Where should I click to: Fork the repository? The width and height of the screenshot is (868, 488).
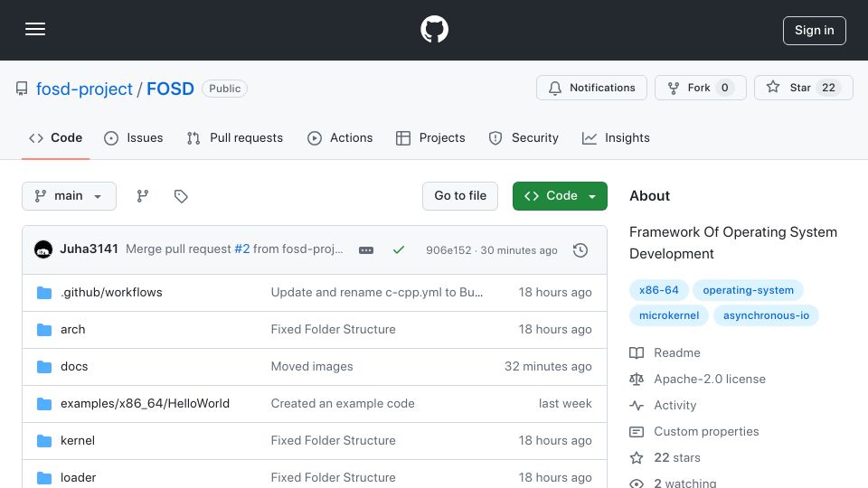tap(700, 88)
